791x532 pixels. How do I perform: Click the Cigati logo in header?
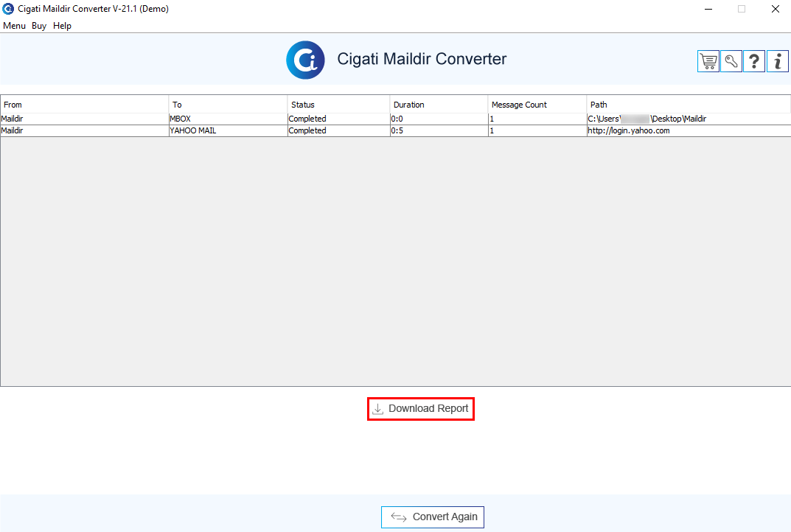pyautogui.click(x=305, y=60)
